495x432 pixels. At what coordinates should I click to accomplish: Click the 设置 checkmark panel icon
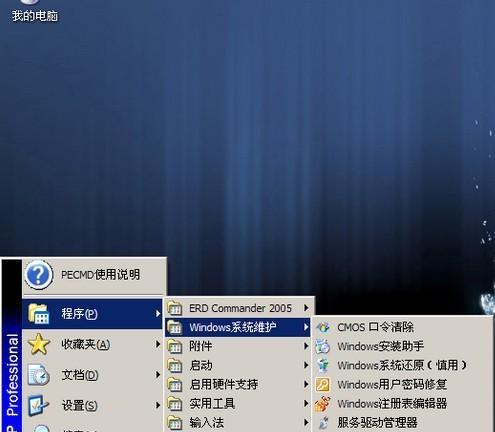pyautogui.click(x=39, y=405)
